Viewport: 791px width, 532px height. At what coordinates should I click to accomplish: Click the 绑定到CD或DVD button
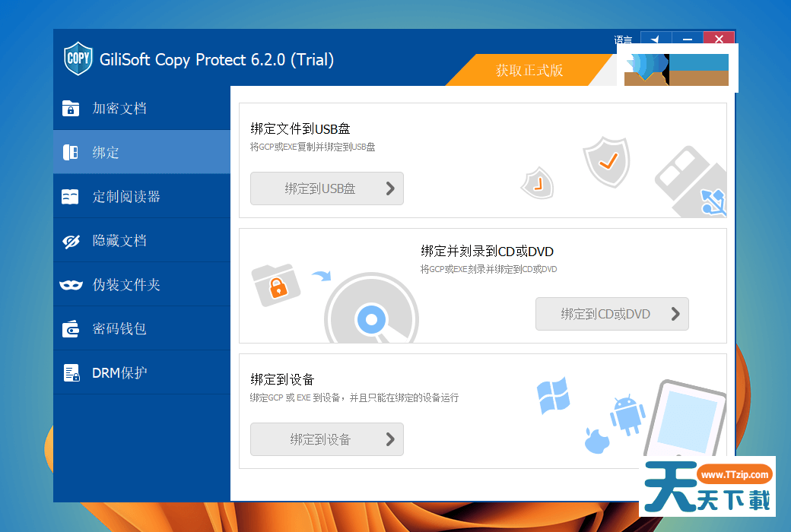[x=612, y=314]
